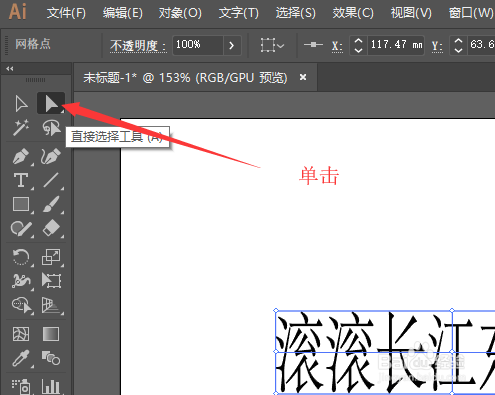Select the Blend tool
This screenshot has width=495, height=395.
coord(51,358)
